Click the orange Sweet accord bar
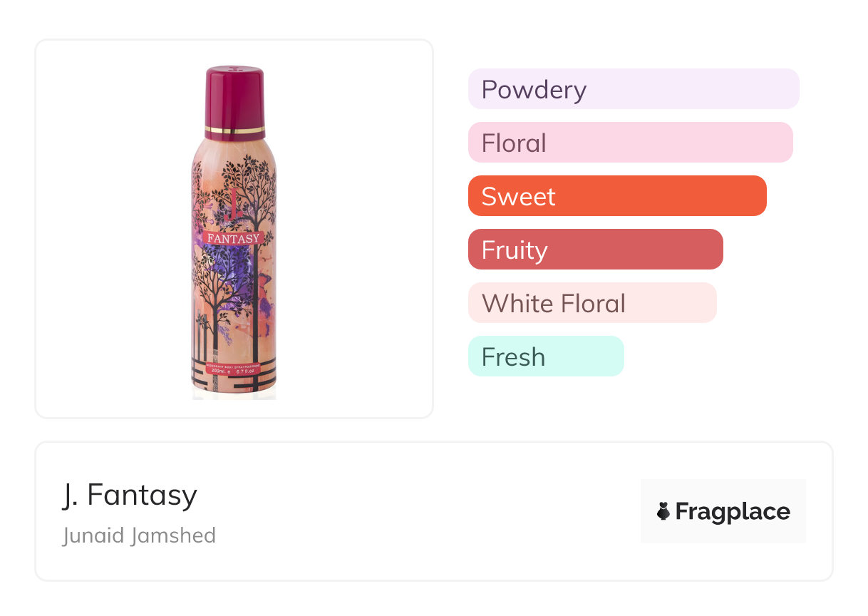 pyautogui.click(x=616, y=196)
